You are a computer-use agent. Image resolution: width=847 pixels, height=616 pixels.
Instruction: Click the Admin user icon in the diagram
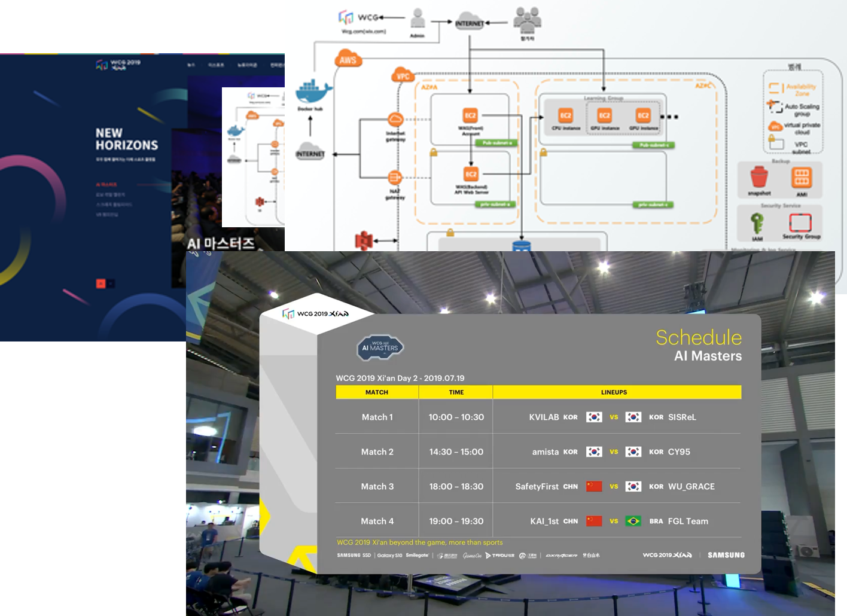coord(418,19)
